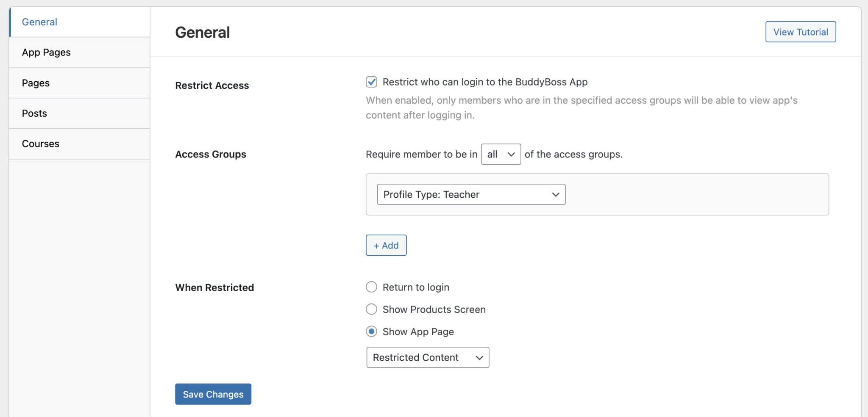Click the + Add access group button
Image resolution: width=868 pixels, height=417 pixels.
point(386,246)
